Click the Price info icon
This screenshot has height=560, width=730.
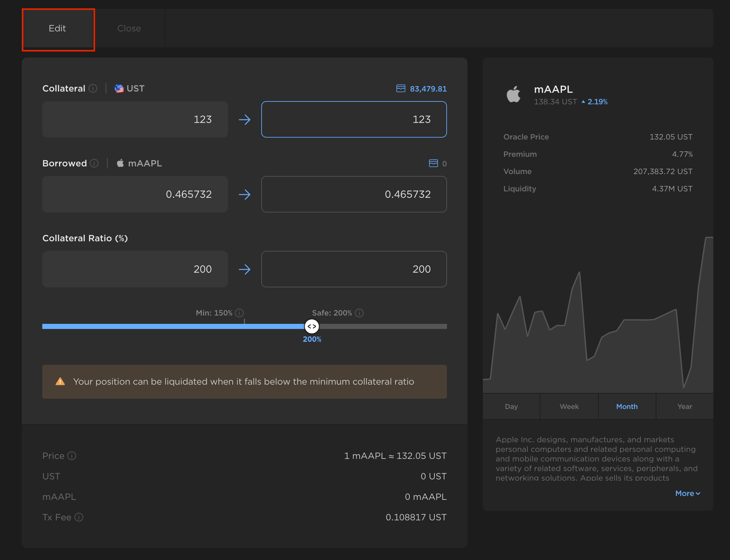pyautogui.click(x=72, y=455)
